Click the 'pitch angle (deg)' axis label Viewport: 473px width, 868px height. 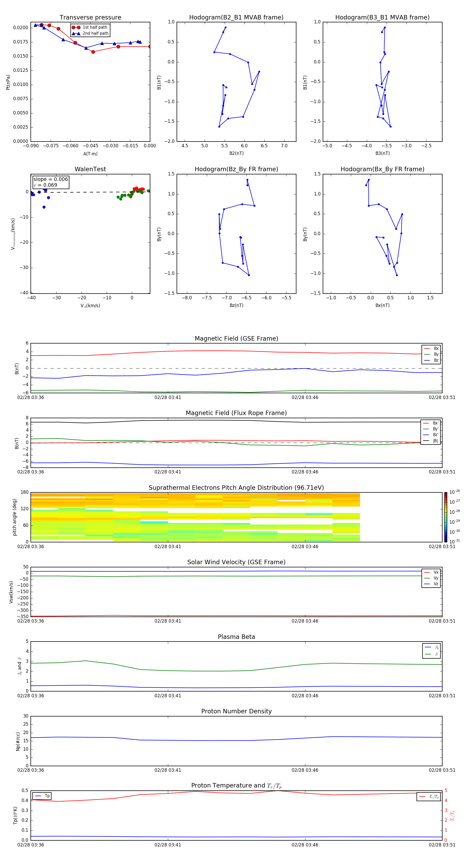coord(14,517)
